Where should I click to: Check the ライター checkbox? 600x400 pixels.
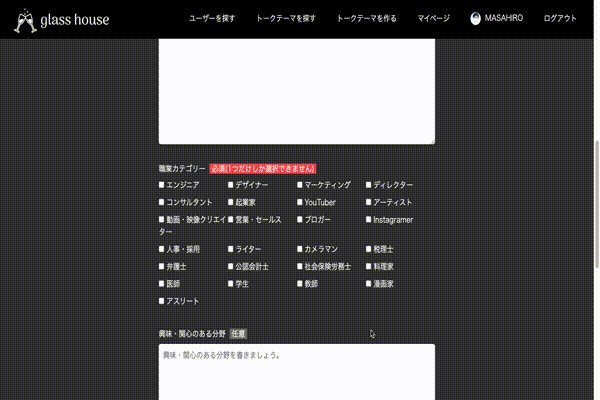(230, 249)
